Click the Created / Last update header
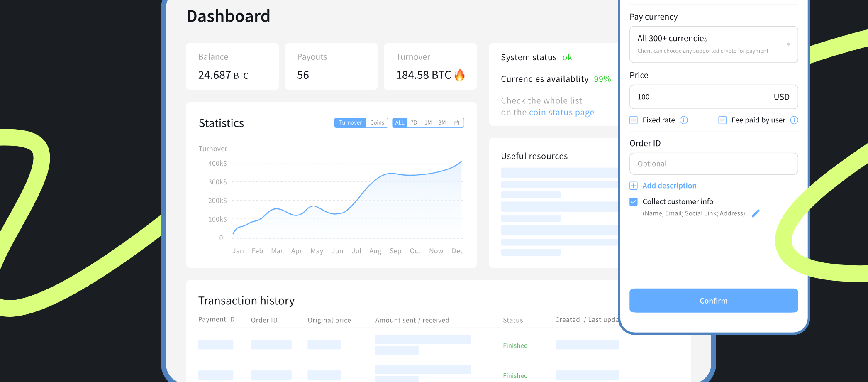Viewport: 868px width, 382px height. tap(587, 320)
